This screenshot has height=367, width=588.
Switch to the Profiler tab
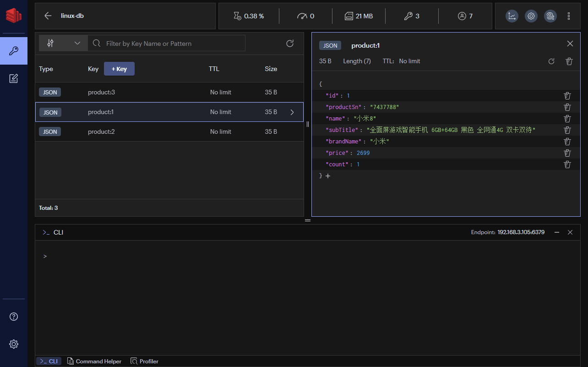[x=144, y=361]
